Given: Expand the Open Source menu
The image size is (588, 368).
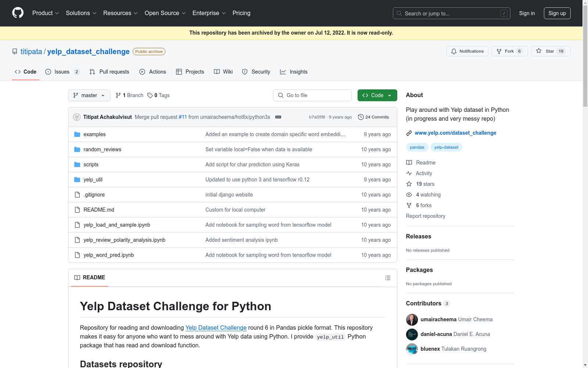Looking at the screenshot, I should click(x=165, y=13).
